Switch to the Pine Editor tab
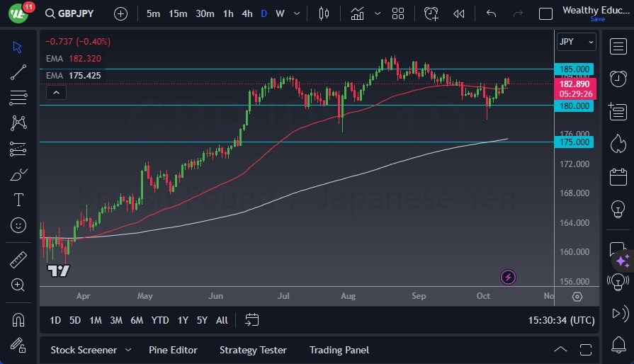The height and width of the screenshot is (364, 634). point(173,350)
